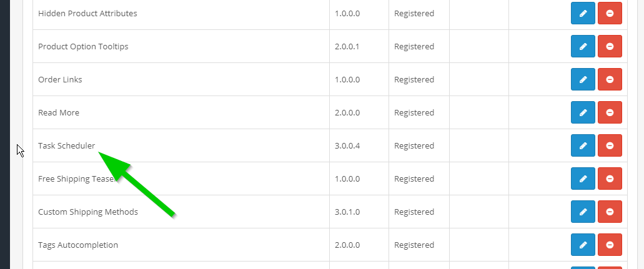Viewport: 644px width, 269px height.
Task: Edit the Order Links extension
Action: [583, 79]
